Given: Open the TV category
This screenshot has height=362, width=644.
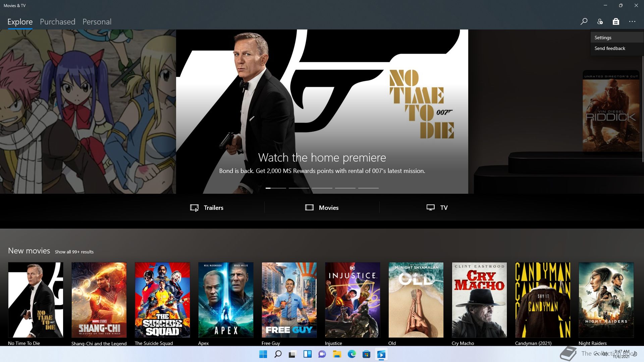Looking at the screenshot, I should pos(437,207).
